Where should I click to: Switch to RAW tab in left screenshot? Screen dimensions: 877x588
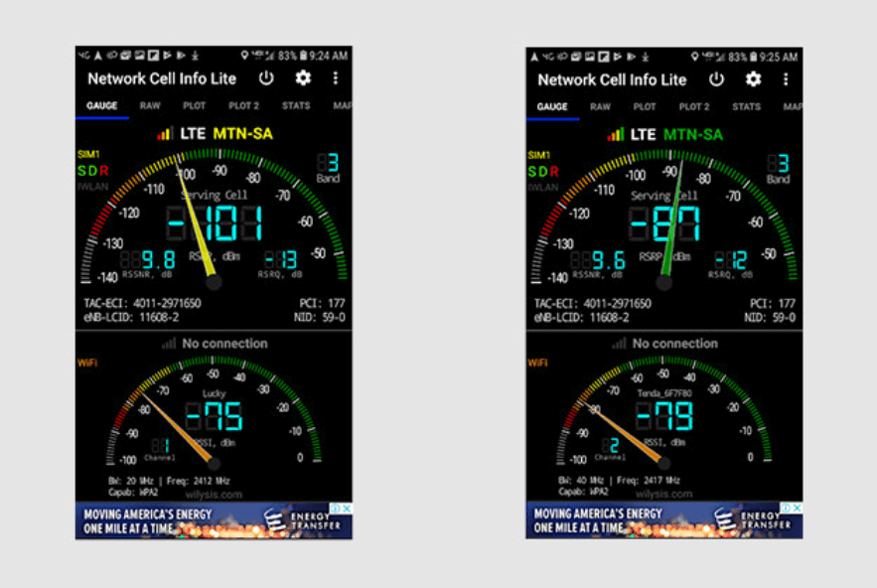(150, 106)
